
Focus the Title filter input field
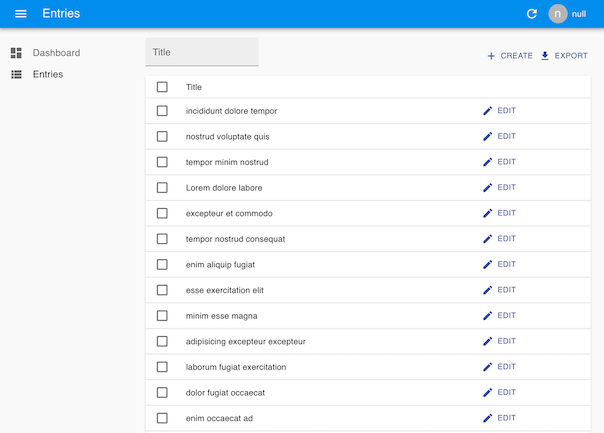tap(202, 53)
